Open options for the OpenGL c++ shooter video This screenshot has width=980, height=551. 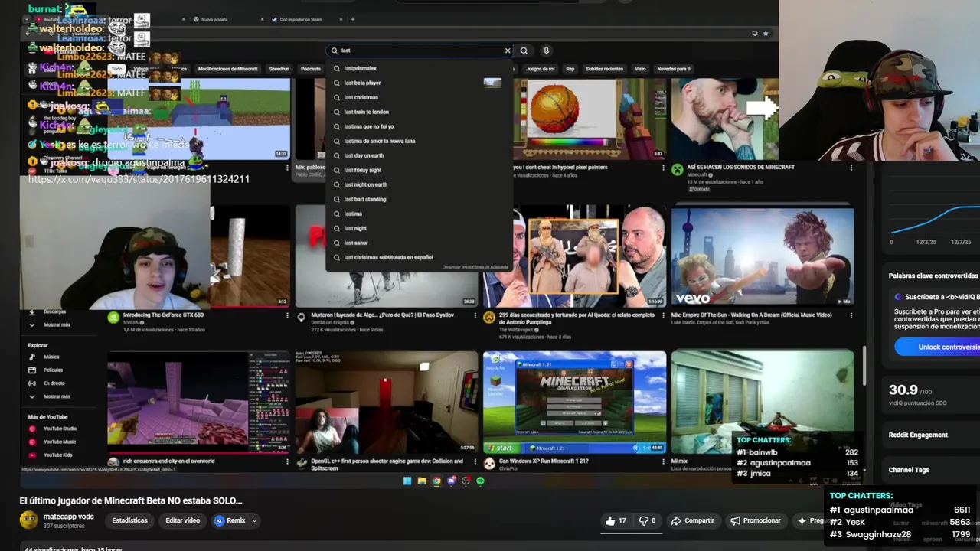coord(475,461)
